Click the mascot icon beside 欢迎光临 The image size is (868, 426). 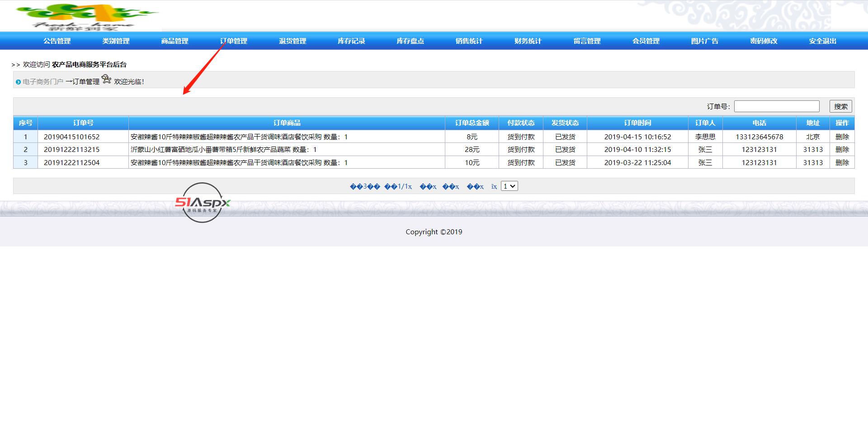[106, 80]
